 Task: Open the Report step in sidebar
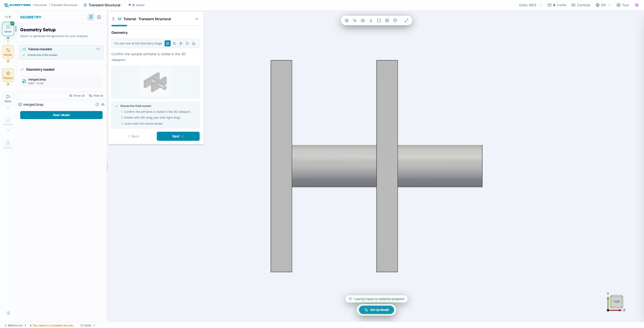8,145
